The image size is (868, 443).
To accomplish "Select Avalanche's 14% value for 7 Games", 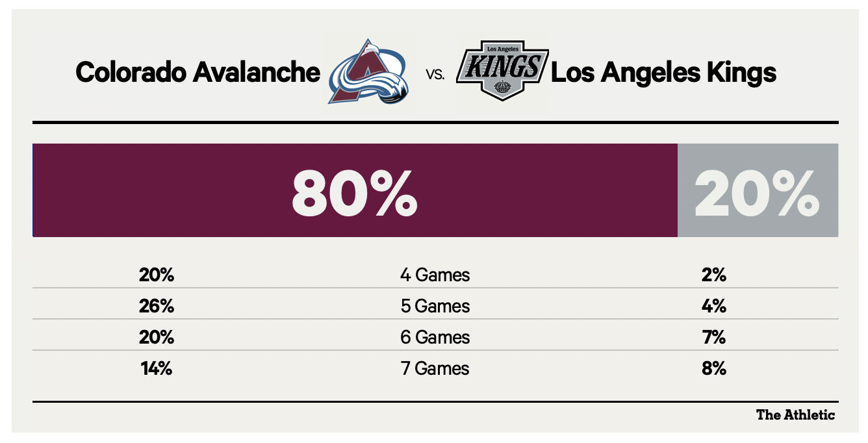I will click(157, 369).
